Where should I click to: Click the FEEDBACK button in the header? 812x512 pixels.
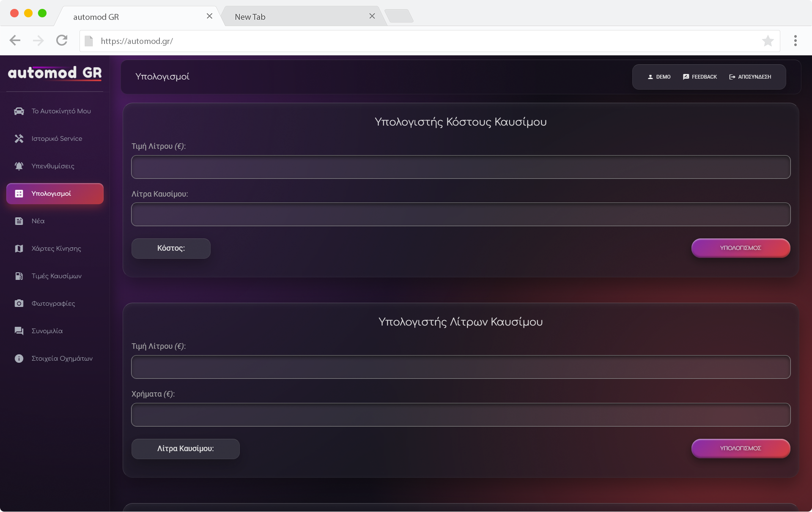700,77
